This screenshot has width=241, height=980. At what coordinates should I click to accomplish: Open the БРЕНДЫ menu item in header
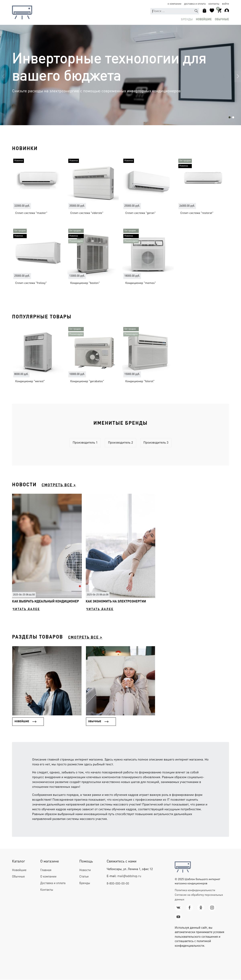[x=187, y=19]
